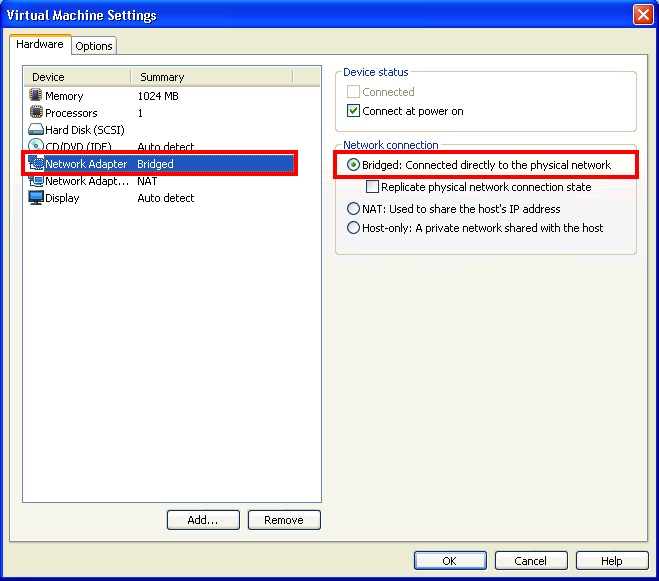659x581 pixels.
Task: Click the NAT network adapter icon
Action: coord(36,181)
